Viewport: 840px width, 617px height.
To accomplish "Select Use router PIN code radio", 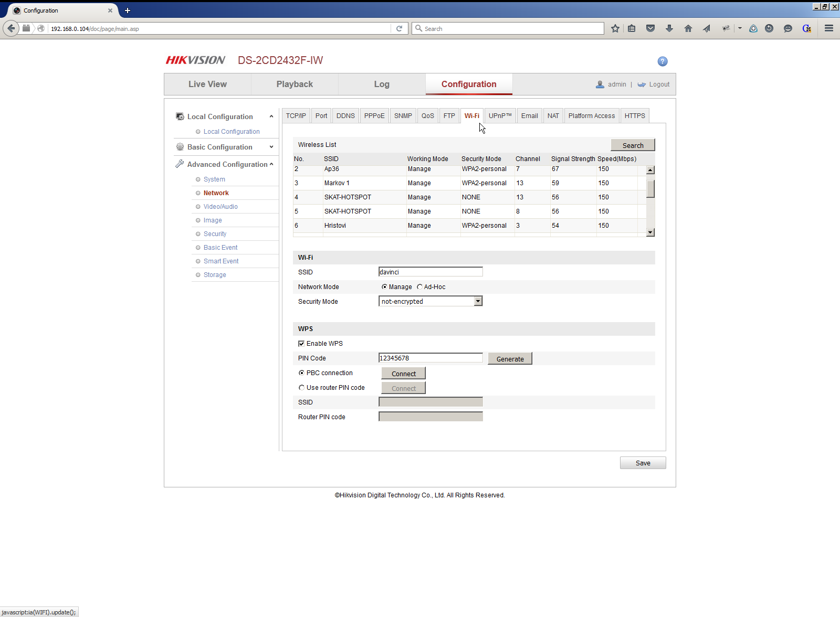I will [301, 388].
